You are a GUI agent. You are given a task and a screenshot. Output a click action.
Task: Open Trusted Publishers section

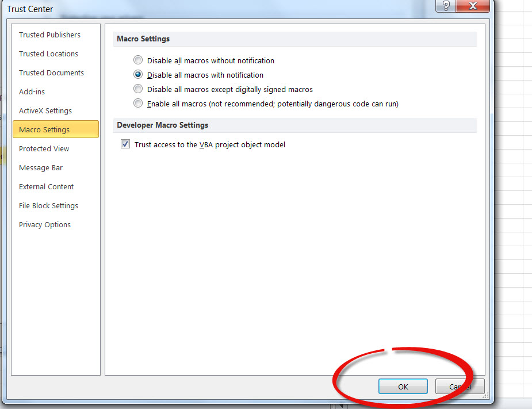(x=49, y=35)
